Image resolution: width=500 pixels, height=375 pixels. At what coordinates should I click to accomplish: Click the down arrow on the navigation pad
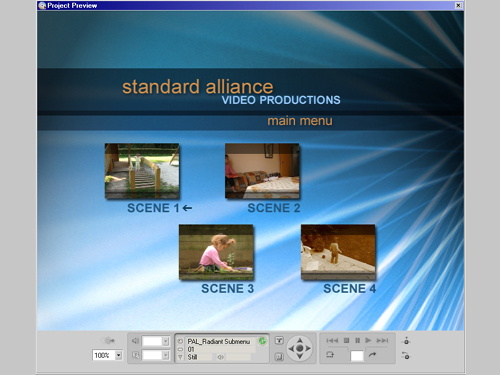[x=300, y=357]
